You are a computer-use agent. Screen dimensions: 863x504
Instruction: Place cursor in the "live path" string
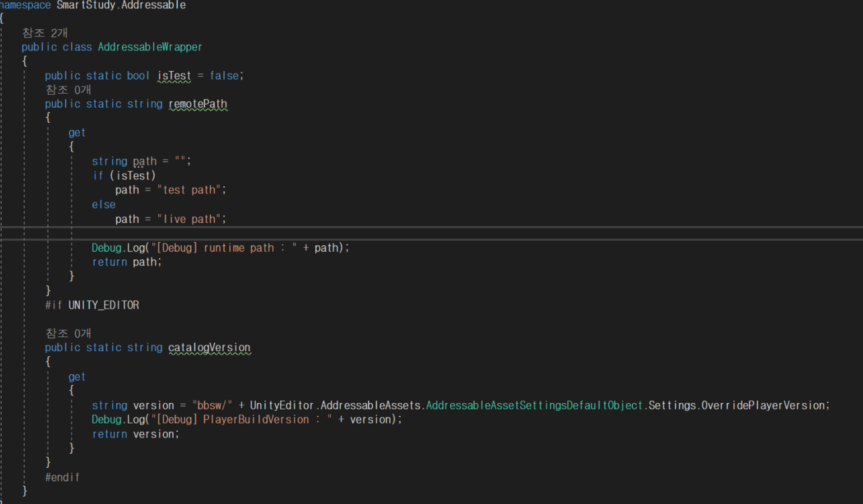pyautogui.click(x=189, y=219)
